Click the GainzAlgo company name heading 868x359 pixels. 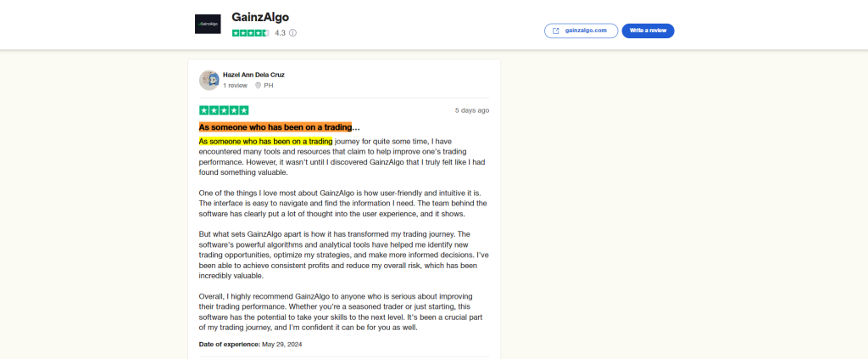[x=260, y=17]
